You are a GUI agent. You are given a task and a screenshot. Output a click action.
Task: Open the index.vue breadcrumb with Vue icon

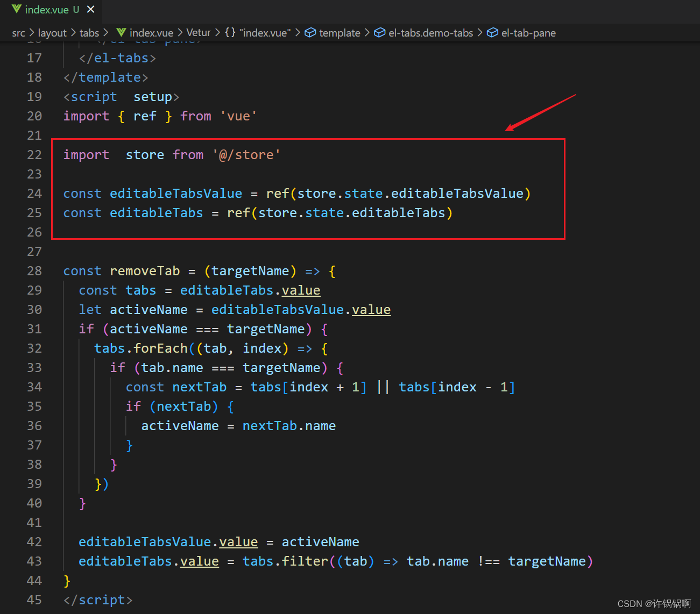(x=145, y=33)
